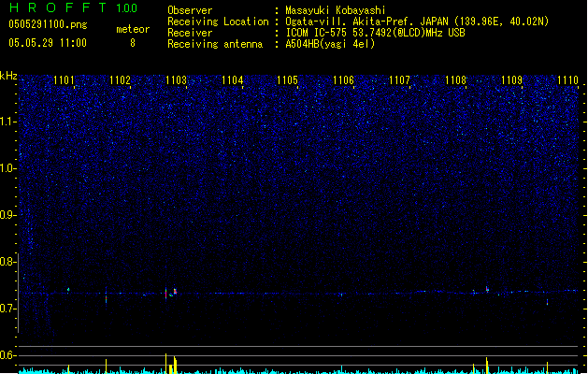The image size is (588, 374).
Task: Click the Ogata-vill. Akita-Pref. JAPAN location text
Action: 417,22
